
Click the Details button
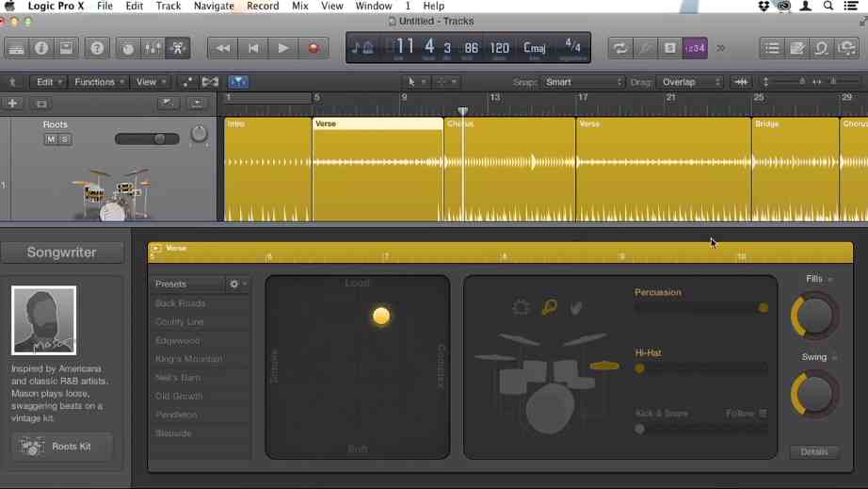(x=814, y=452)
